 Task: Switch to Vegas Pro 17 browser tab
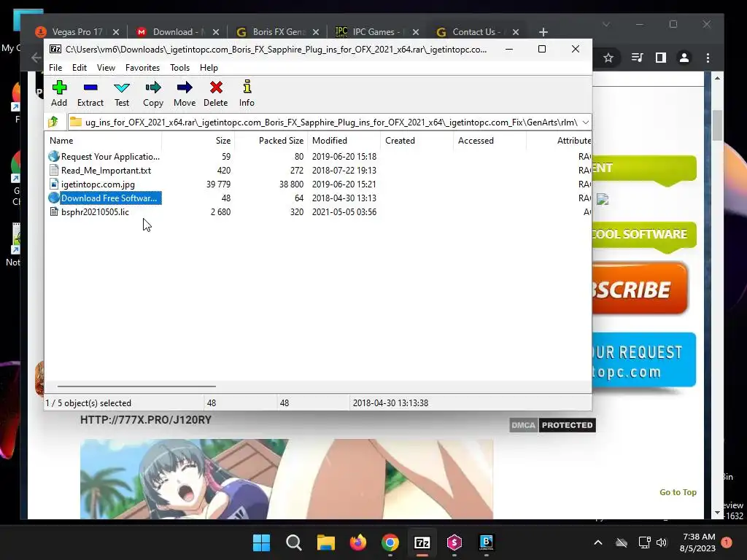click(77, 32)
